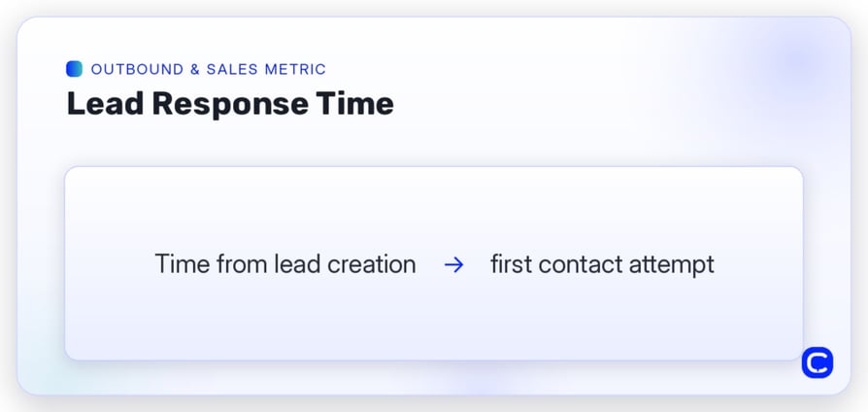
Task: Click 'Time from' at the formula start
Action: 211,264
